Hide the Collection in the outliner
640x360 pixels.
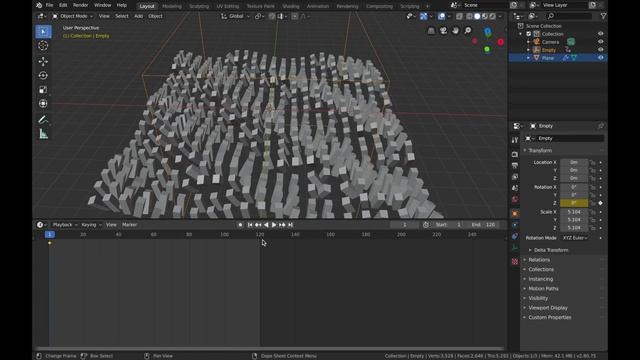coord(600,34)
